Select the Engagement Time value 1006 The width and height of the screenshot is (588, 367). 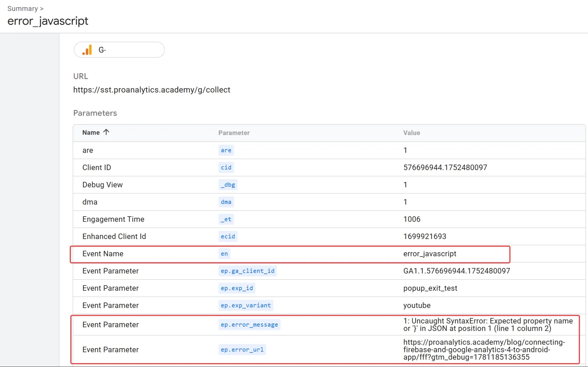click(x=412, y=219)
